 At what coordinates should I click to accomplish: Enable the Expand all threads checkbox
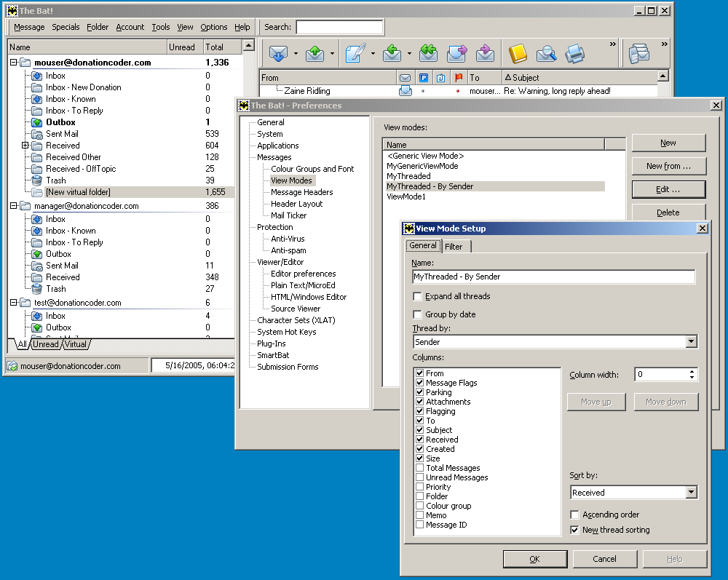coord(417,296)
